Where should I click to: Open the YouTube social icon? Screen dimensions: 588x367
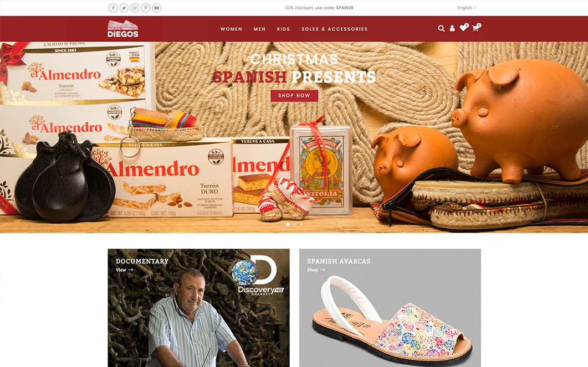pyautogui.click(x=157, y=8)
